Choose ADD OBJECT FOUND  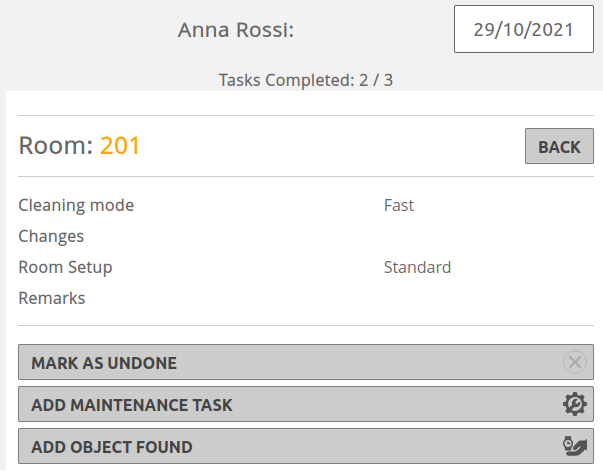tap(306, 446)
